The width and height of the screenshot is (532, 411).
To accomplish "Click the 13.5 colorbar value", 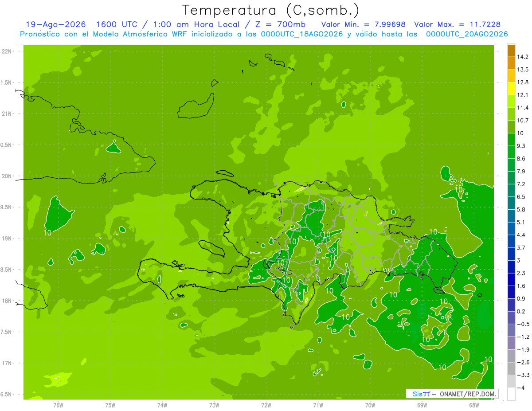I will [x=523, y=70].
